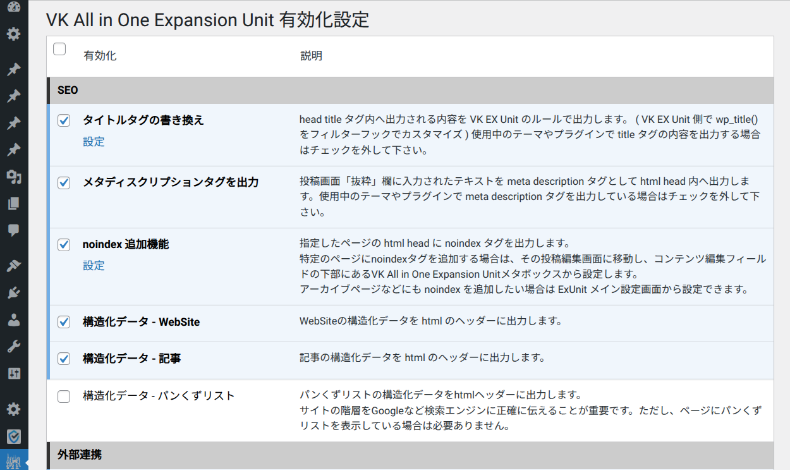Click the pin icon directly above the Media icon
This screenshot has height=470, width=790.
14,150
